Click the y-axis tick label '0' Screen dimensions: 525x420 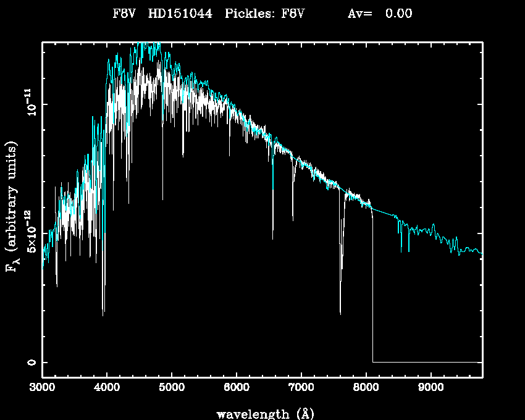[31, 362]
